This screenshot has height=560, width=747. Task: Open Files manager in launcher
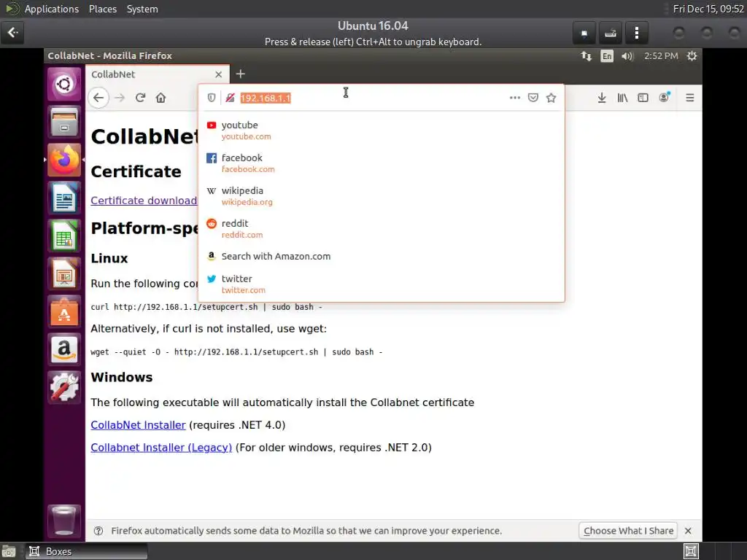64,122
